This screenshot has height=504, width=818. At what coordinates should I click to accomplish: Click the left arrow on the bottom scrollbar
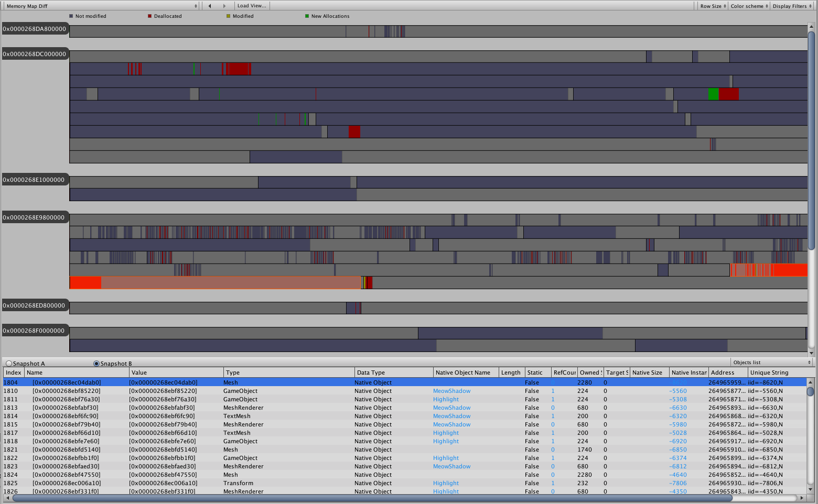click(7, 499)
